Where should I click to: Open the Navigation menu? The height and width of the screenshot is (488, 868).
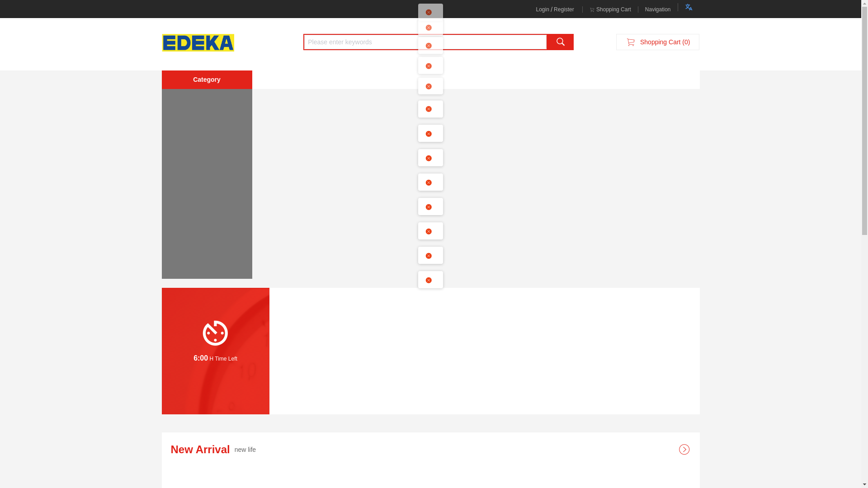658,9
